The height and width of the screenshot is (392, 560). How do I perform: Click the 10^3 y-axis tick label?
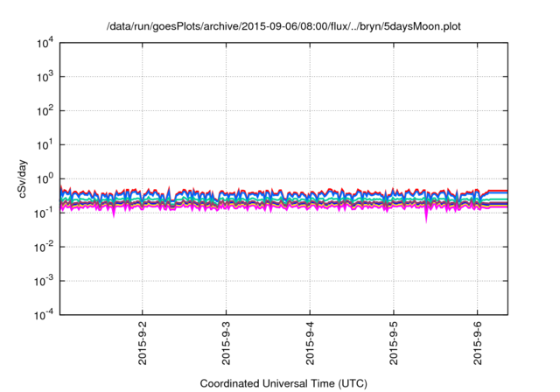(x=45, y=77)
